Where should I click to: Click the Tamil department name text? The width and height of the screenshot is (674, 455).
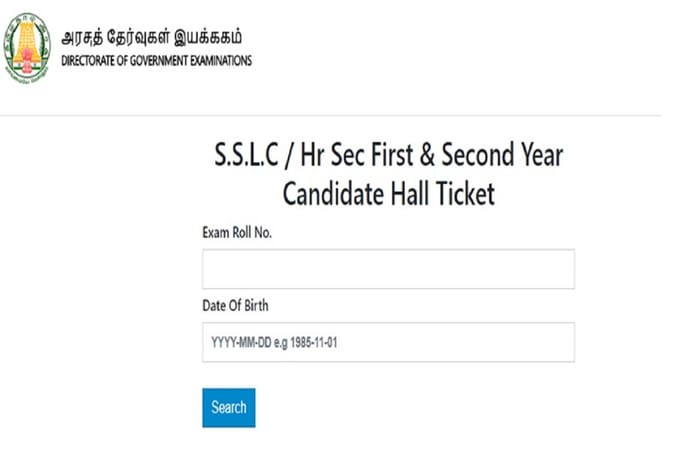click(x=151, y=38)
